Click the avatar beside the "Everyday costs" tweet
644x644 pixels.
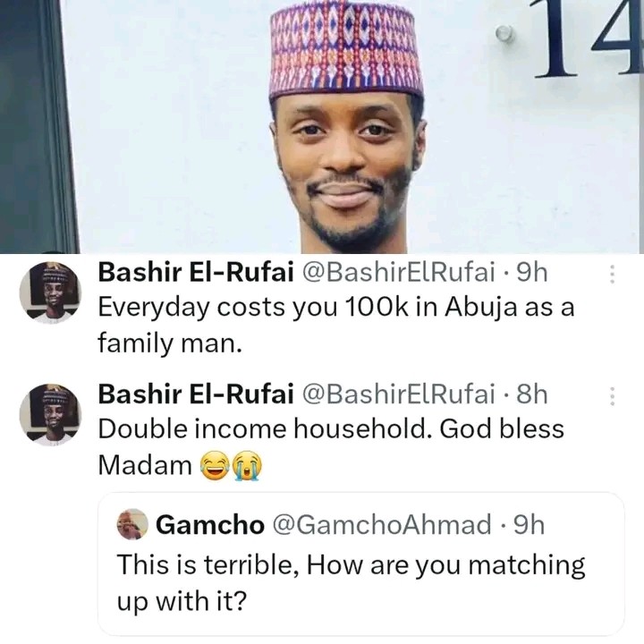50,292
